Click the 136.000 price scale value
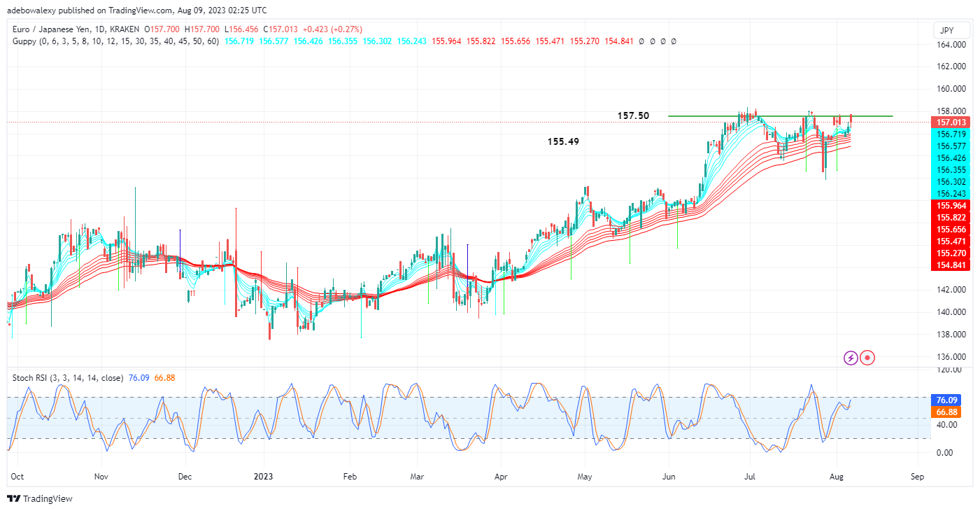980x511 pixels. 951,357
